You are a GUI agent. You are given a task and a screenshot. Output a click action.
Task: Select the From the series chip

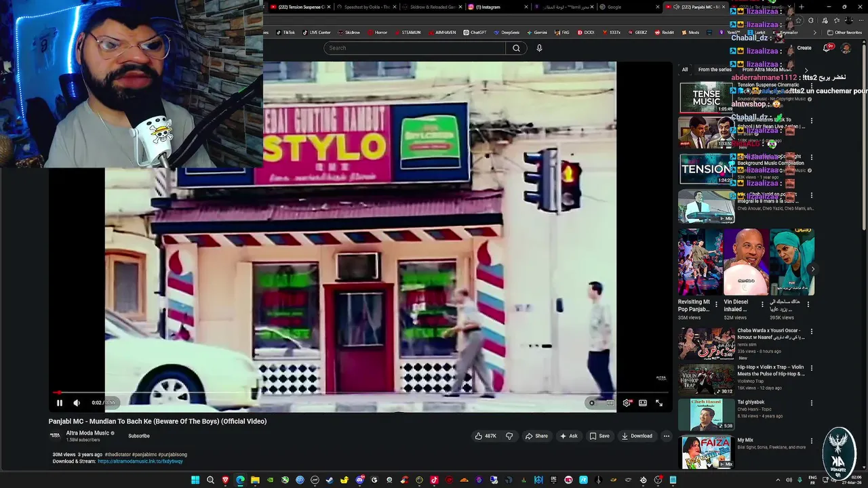(x=715, y=70)
